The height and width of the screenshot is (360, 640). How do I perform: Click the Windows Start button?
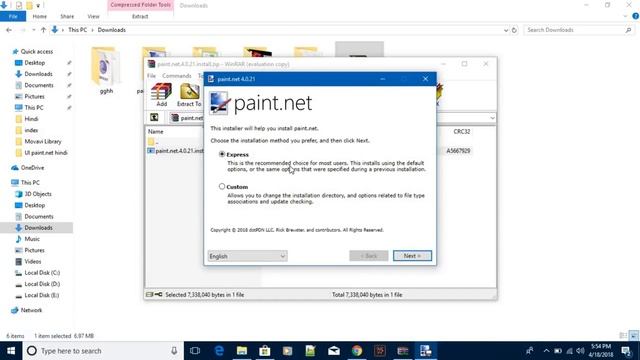click(11, 351)
